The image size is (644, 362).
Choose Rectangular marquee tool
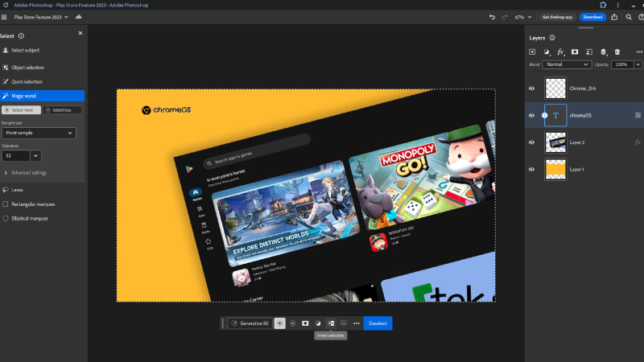coord(28,204)
